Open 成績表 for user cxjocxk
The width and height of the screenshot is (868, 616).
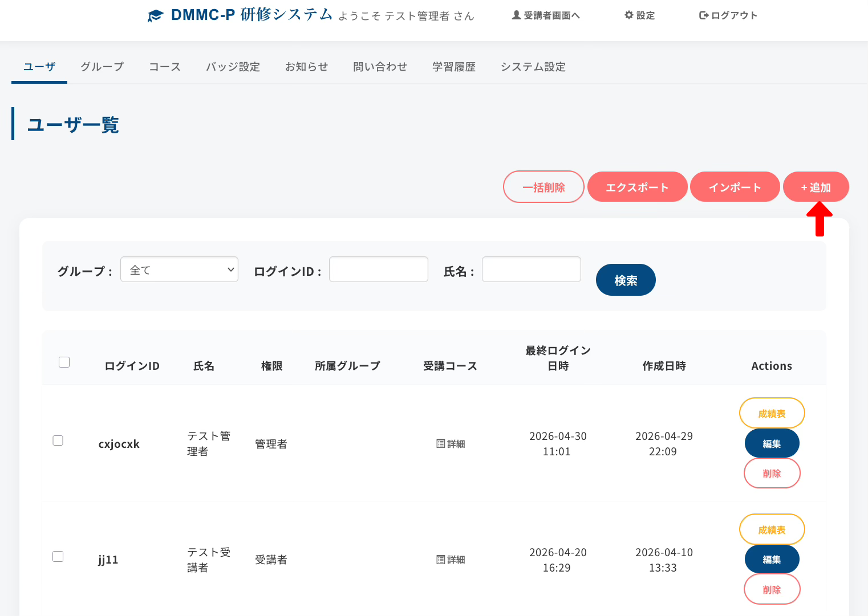tap(772, 413)
